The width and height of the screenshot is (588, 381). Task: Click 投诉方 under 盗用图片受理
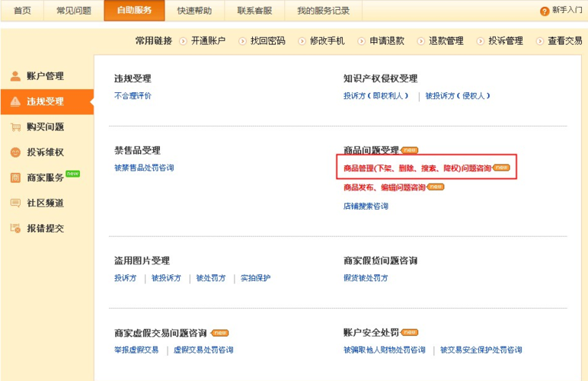pos(125,278)
